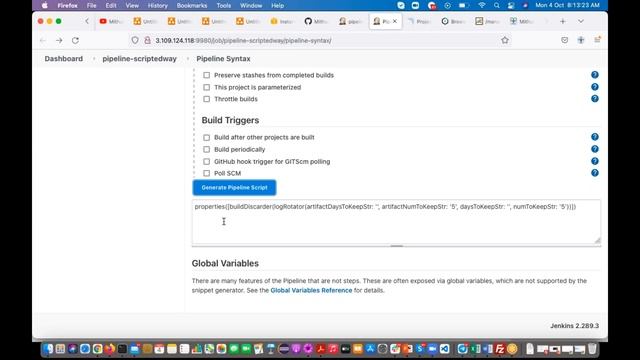Reload the page in Firefox
This screenshot has width=640, height=360.
(x=75, y=40)
